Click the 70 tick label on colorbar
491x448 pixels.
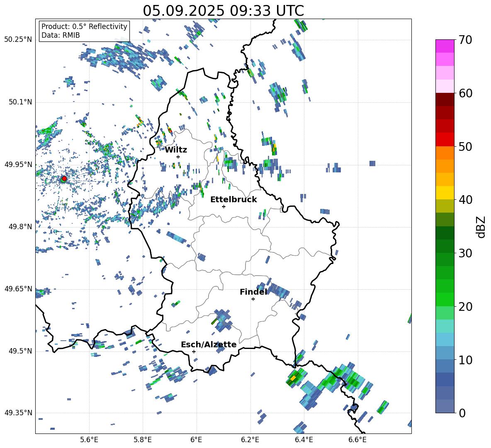click(465, 40)
